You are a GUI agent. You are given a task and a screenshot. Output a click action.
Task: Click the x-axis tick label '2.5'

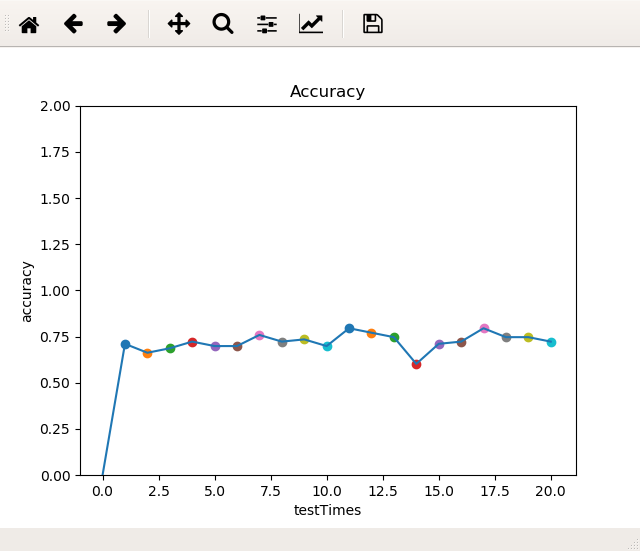pyautogui.click(x=158, y=491)
